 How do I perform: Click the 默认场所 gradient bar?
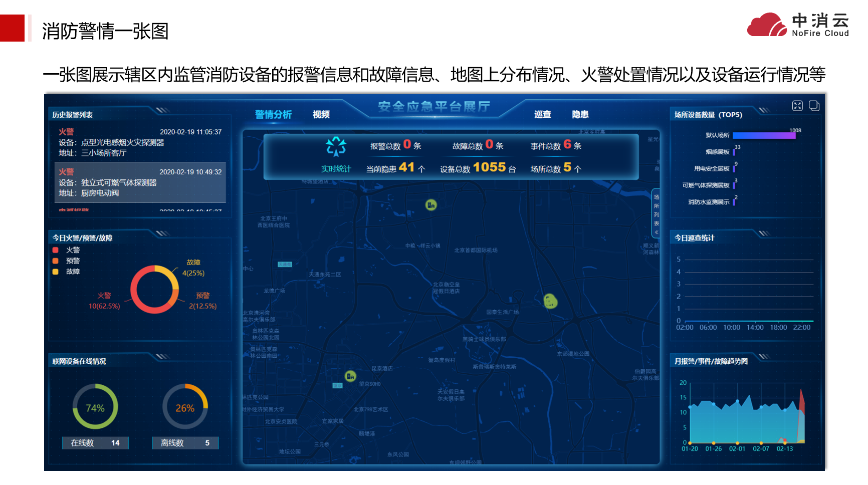tap(763, 135)
